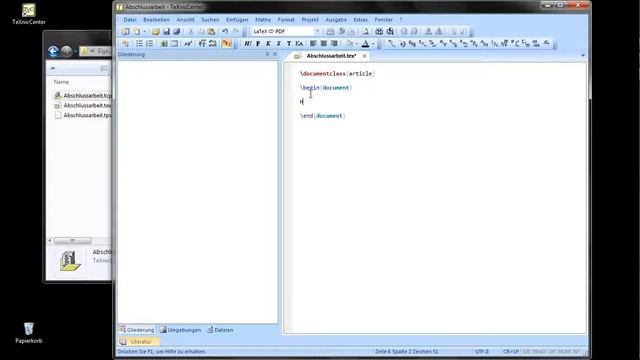Switch to the Gliederung bottom tab
Screen dimensions: 640x360
click(136, 330)
